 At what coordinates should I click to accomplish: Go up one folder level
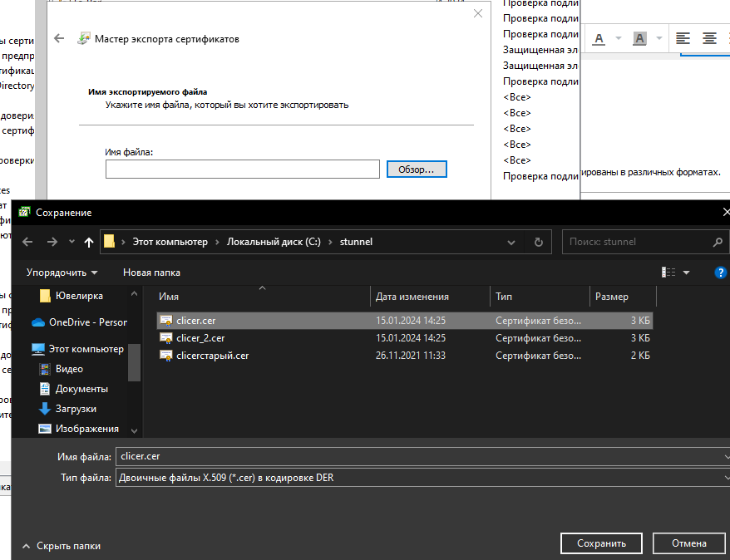[88, 242]
